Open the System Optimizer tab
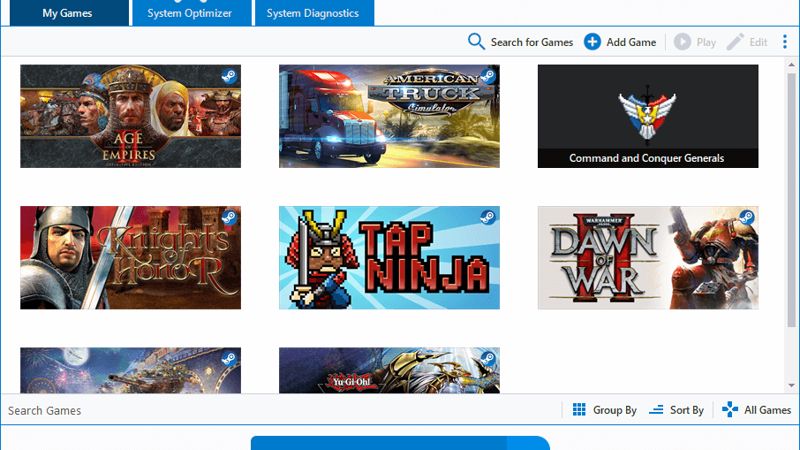Image resolution: width=800 pixels, height=450 pixels. click(x=192, y=13)
